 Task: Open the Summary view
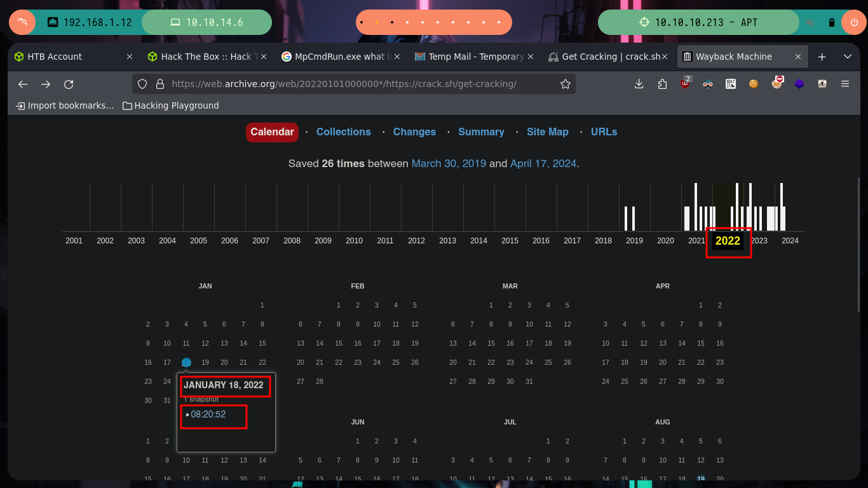(x=481, y=132)
